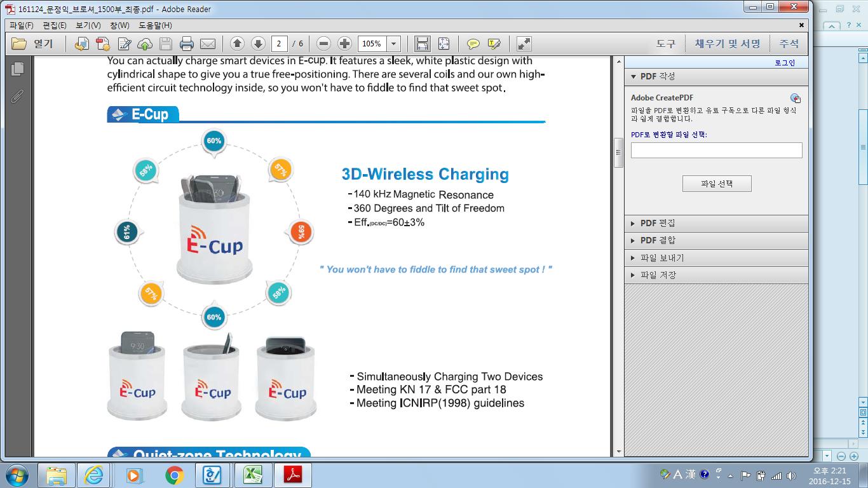
Task: Switch to Excel in taskbar
Action: click(x=253, y=475)
